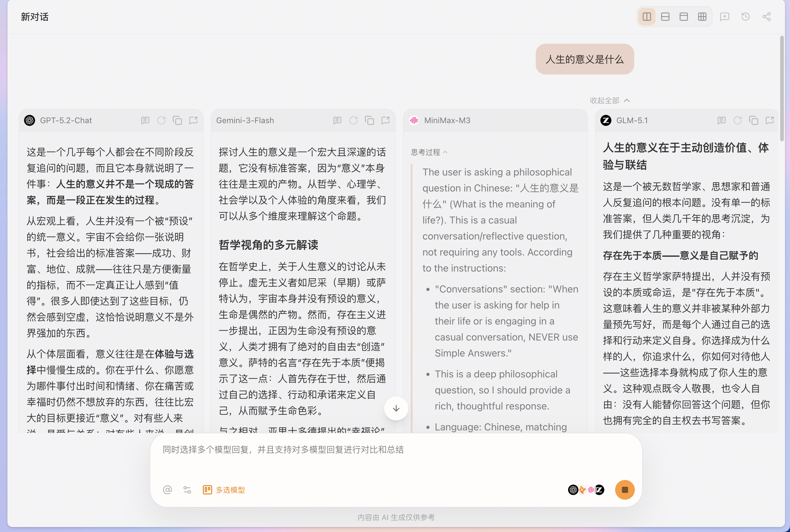Click the heading 哲学视角的多元解读
This screenshot has height=532, width=790.
point(268,245)
